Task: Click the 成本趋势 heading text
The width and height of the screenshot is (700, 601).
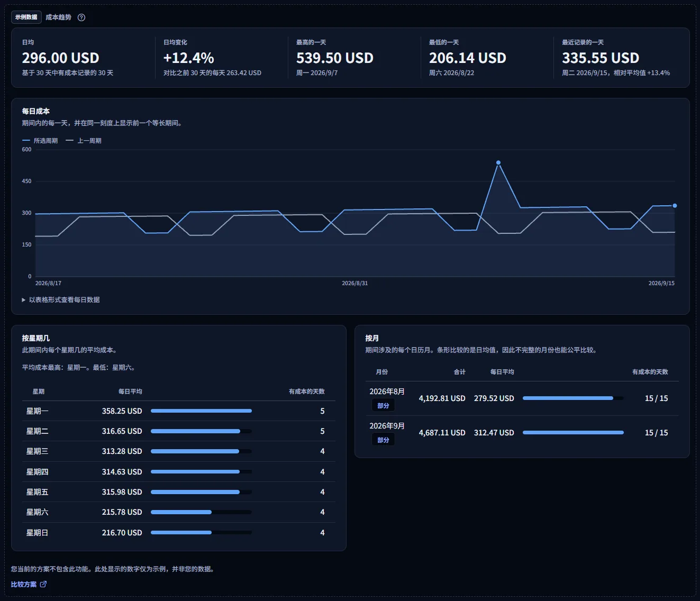Action: coord(58,17)
